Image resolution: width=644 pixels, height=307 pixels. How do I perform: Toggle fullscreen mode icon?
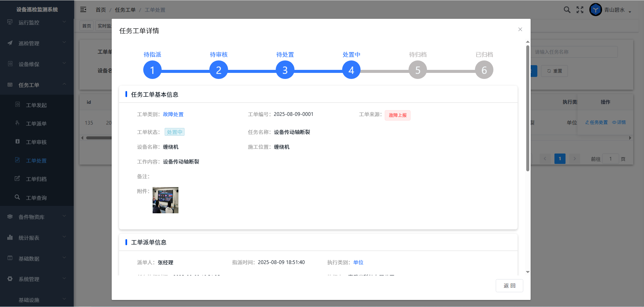pyautogui.click(x=580, y=10)
